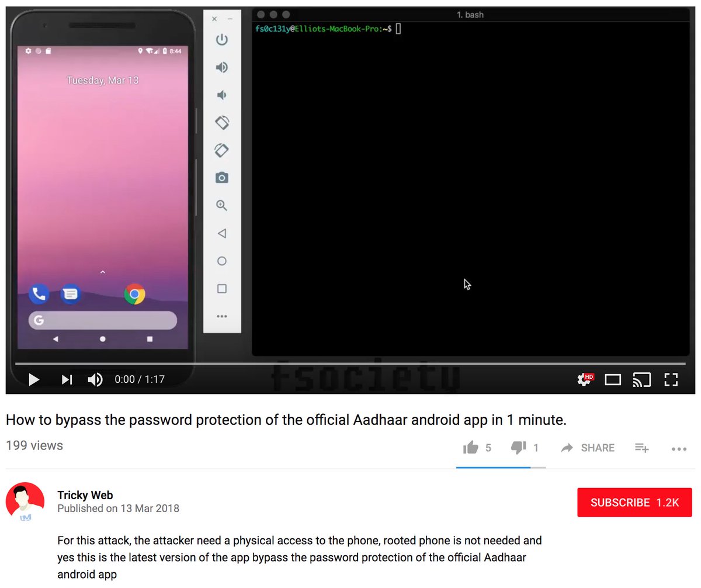Click the bash terminal title bar

(470, 14)
